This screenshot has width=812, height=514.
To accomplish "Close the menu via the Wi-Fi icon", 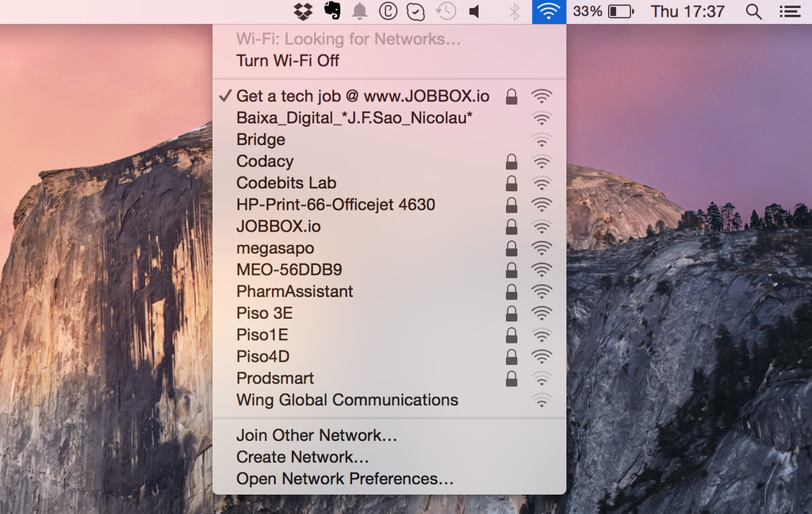I will pos(549,11).
